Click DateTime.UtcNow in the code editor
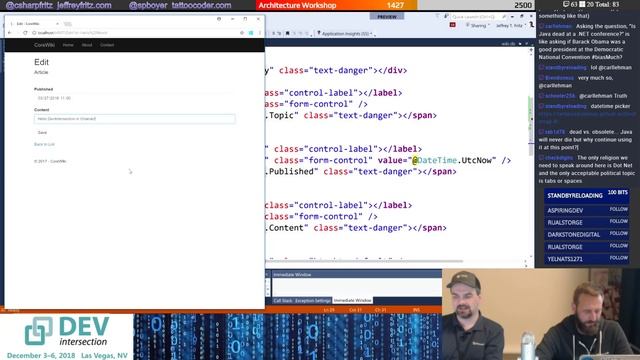 (456, 160)
